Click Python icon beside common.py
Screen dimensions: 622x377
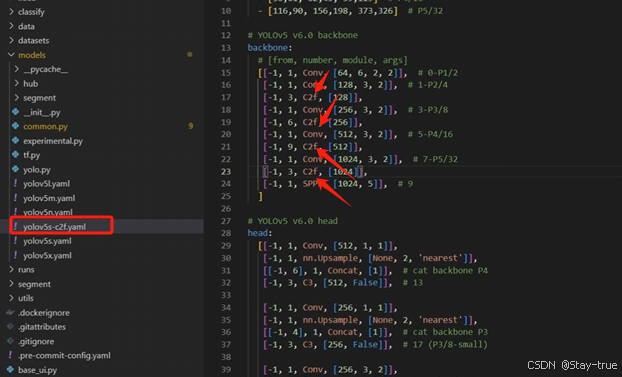pos(15,126)
